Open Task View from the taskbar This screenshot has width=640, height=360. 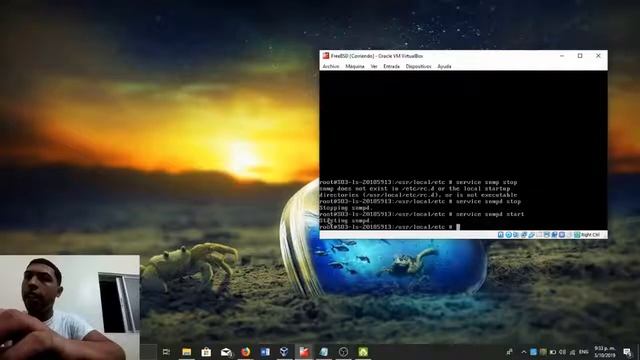tap(166, 351)
